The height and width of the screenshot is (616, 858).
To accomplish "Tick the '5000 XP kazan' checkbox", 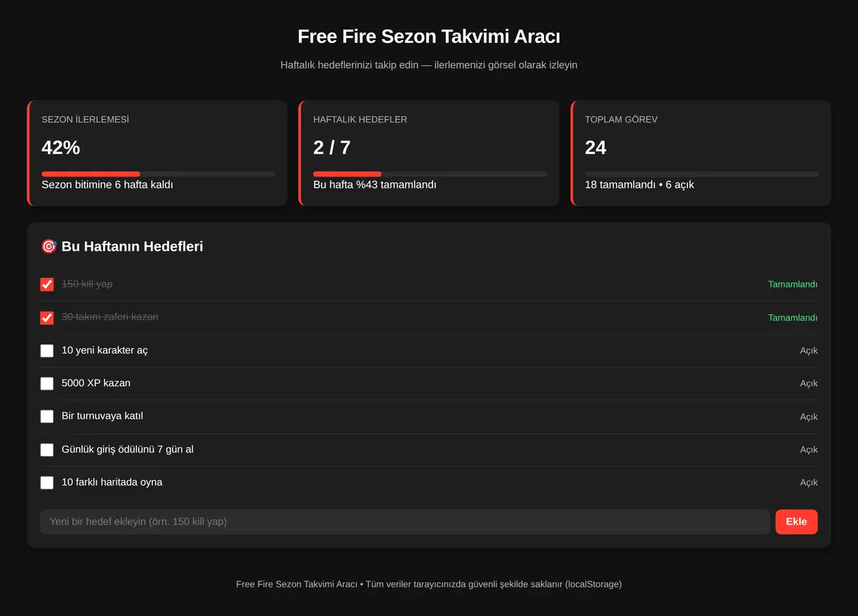I will point(47,384).
